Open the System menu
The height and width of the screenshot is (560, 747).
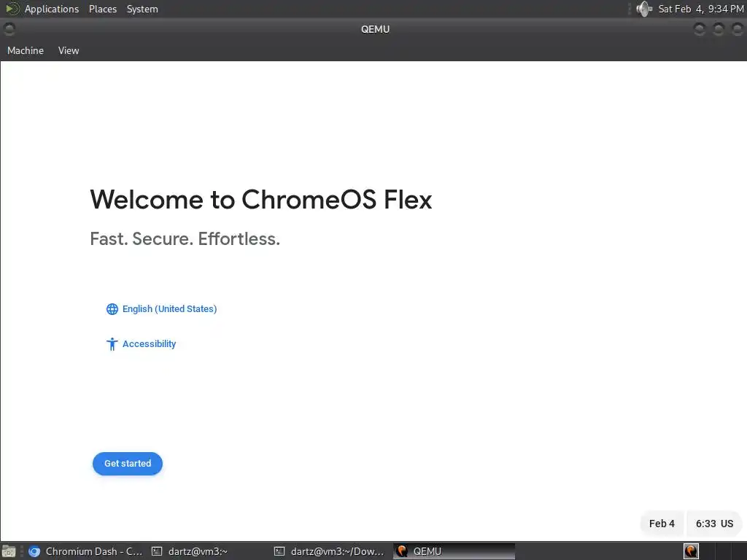click(142, 9)
